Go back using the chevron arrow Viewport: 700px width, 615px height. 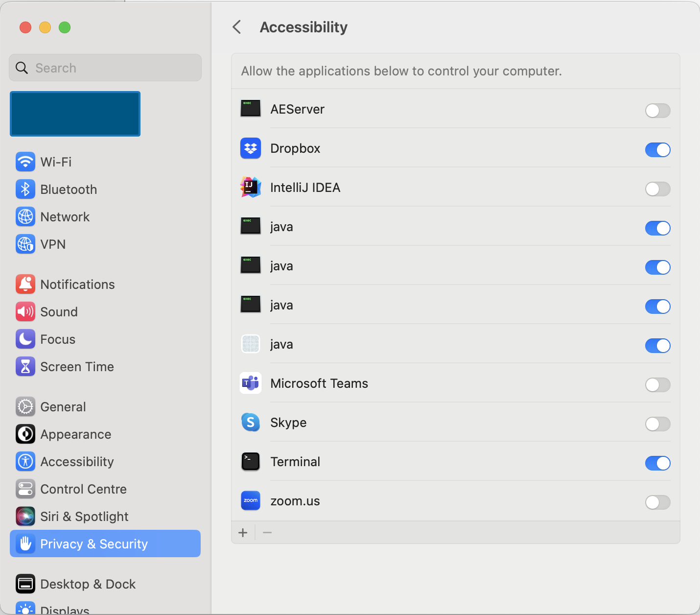click(x=237, y=27)
